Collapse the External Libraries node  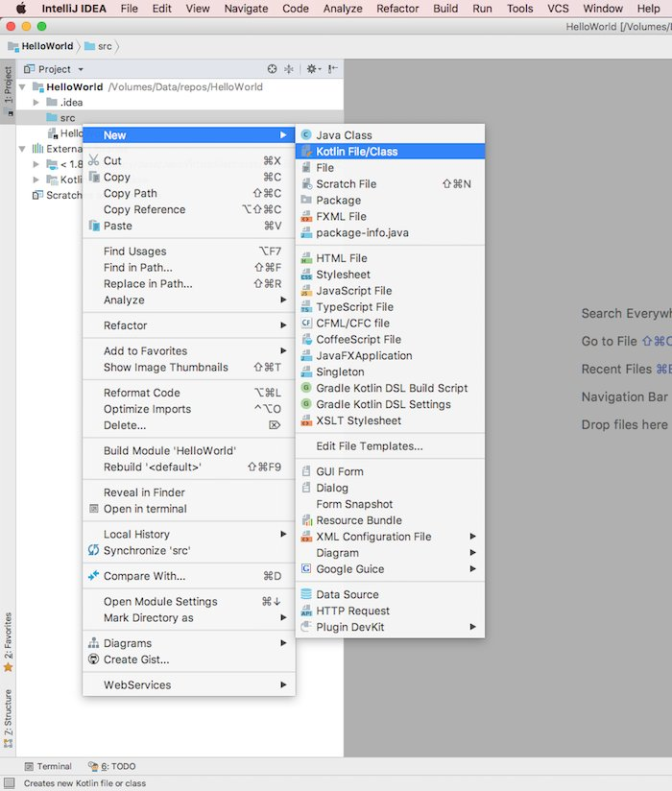[x=22, y=148]
